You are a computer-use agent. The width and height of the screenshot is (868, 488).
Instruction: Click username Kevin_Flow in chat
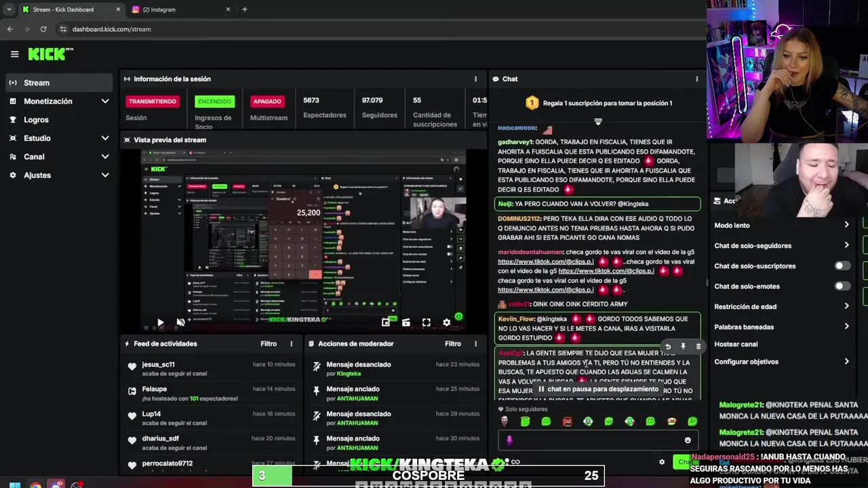tap(516, 319)
